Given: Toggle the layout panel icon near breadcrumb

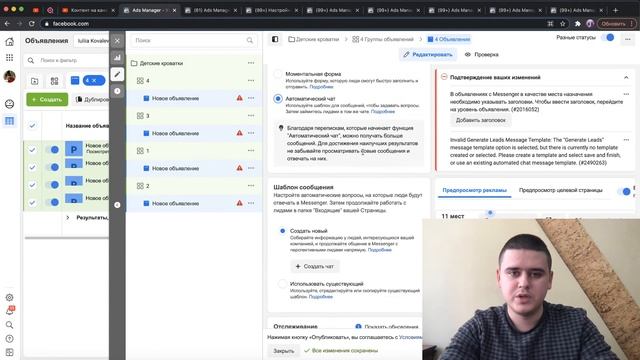Looking at the screenshot, I should pos(275,39).
